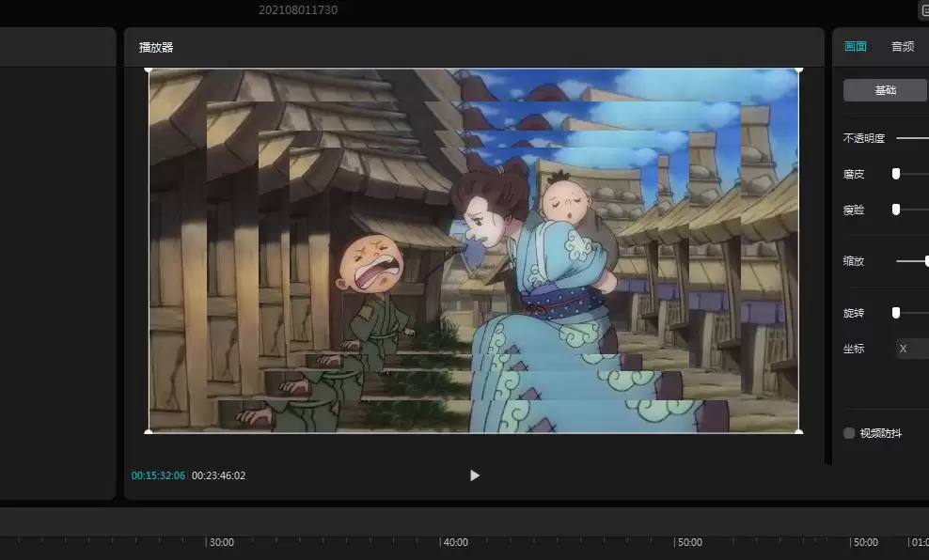Click the 瘦脸 slim-face slider handle
The image size is (929, 560).
895,210
